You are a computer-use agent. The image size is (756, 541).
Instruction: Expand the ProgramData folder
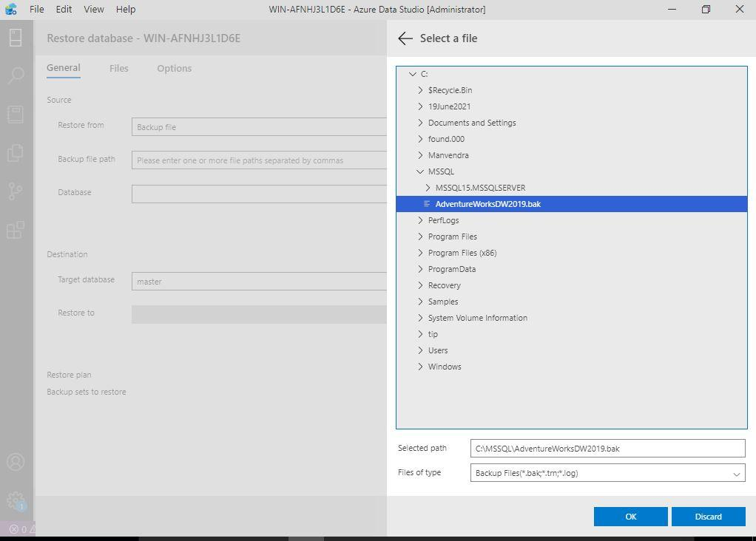pyautogui.click(x=420, y=269)
